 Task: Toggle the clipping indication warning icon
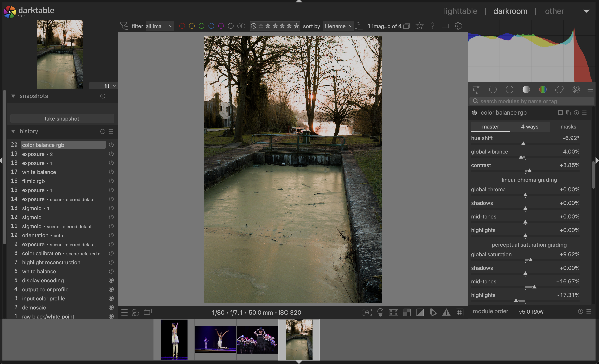pyautogui.click(x=420, y=312)
